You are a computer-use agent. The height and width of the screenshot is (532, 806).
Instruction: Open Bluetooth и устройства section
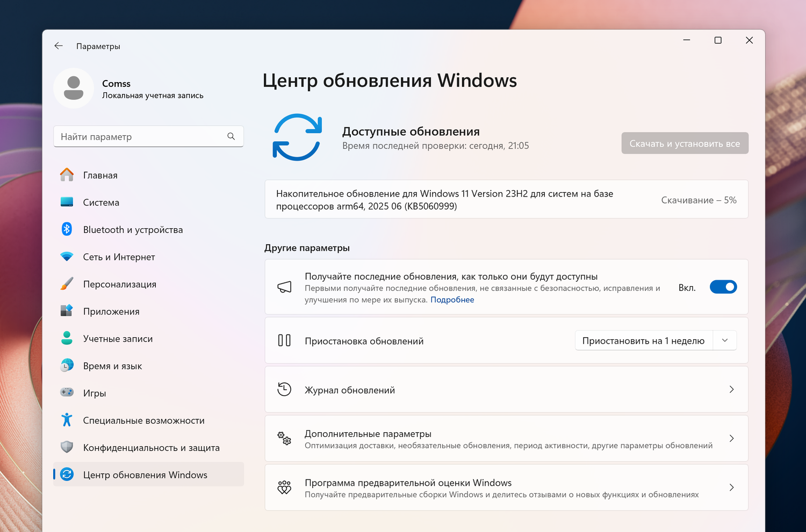point(148,230)
